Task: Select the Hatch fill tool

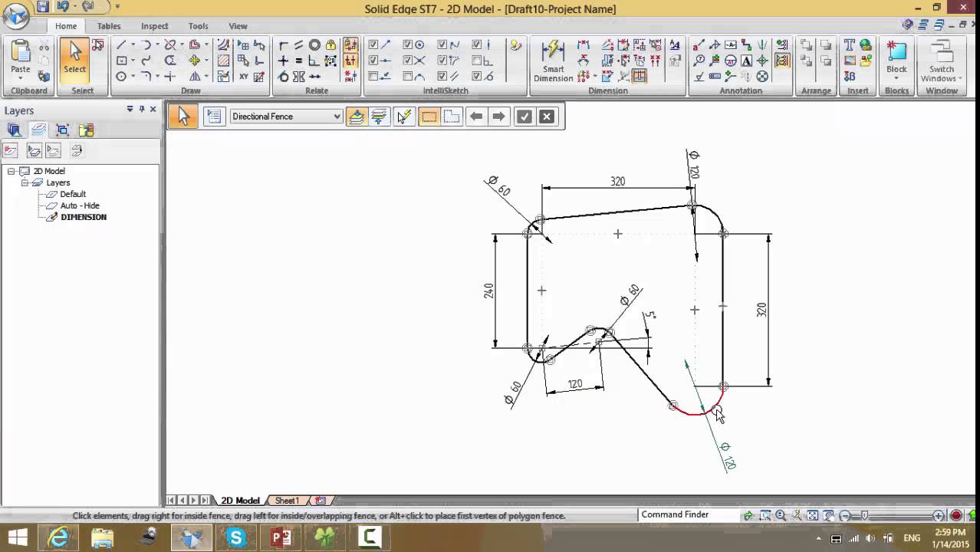Action: point(223,60)
